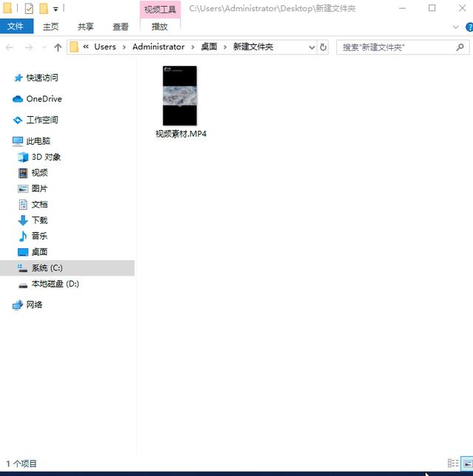Open the blue Help question mark icon
Viewport: 473px width, 476px height.
pyautogui.click(x=469, y=27)
